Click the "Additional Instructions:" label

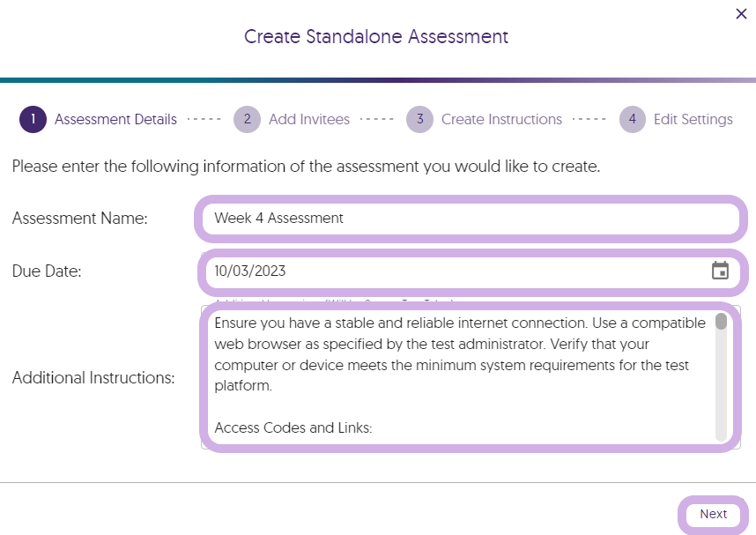[93, 378]
